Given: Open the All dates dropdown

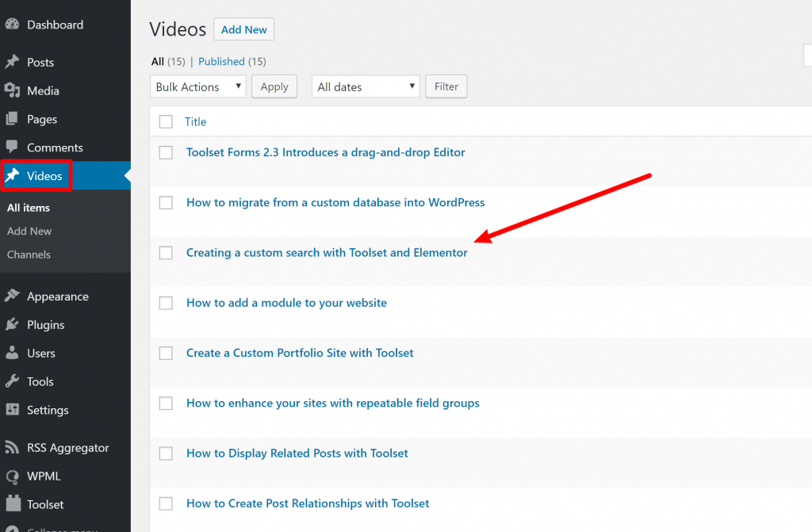Looking at the screenshot, I should (x=366, y=86).
